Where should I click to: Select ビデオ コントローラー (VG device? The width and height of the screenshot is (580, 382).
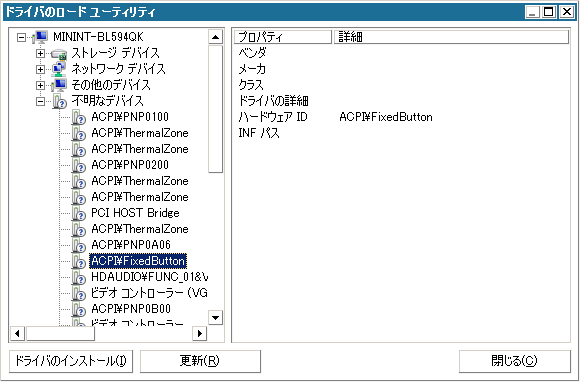point(149,293)
